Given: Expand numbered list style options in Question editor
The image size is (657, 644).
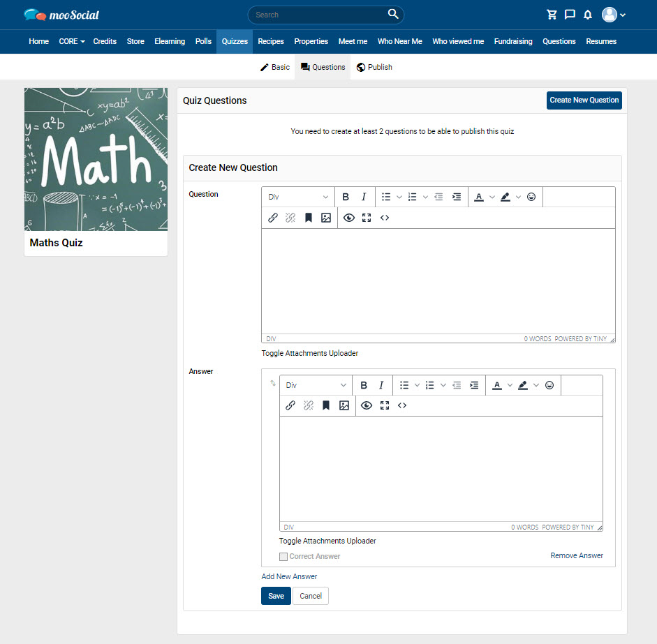Looking at the screenshot, I should [425, 197].
